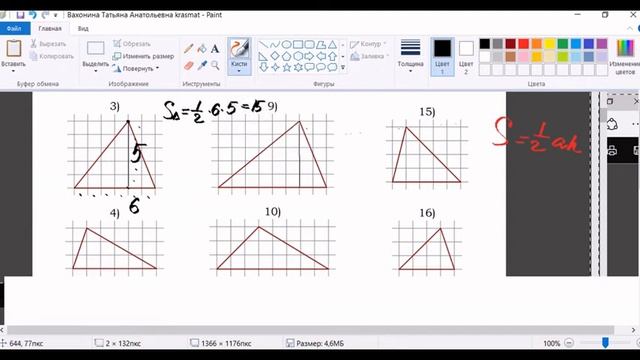
Task: Choose the Six-point star shape
Action: coord(298,67)
